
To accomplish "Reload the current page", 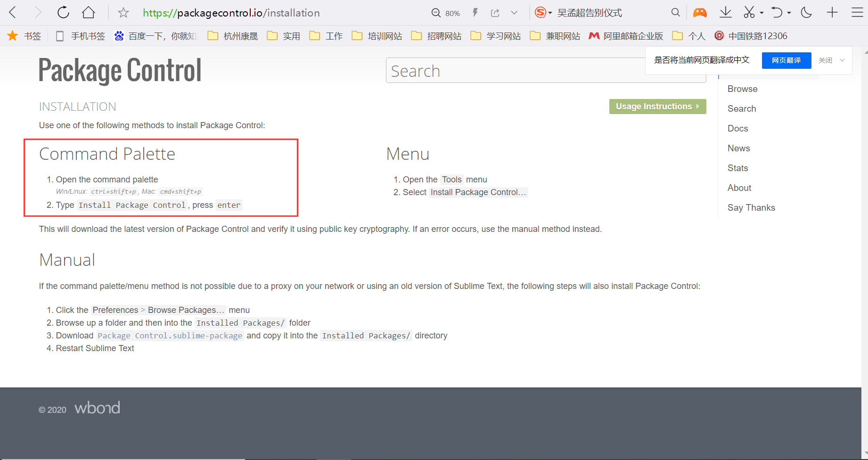I will tap(63, 13).
